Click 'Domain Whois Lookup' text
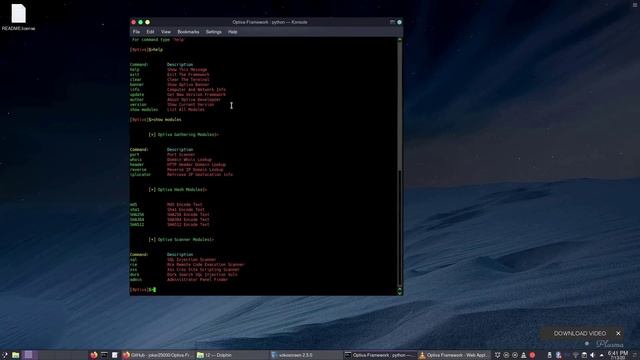 pos(189,160)
